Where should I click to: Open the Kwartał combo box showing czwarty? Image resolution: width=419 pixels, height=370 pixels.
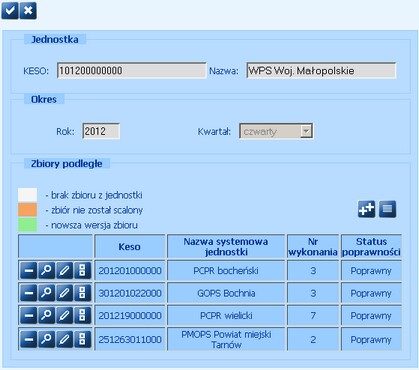pos(276,131)
